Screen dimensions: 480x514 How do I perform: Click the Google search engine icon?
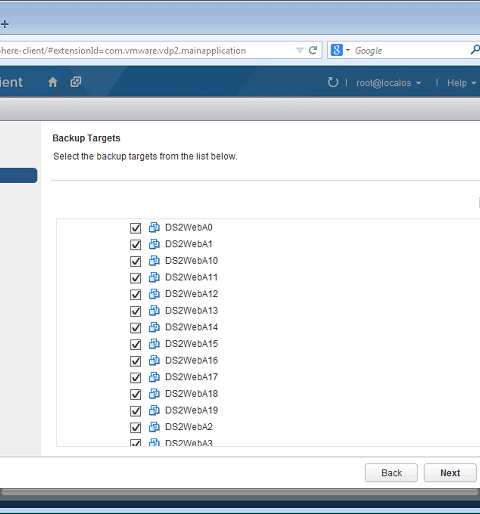[337, 50]
